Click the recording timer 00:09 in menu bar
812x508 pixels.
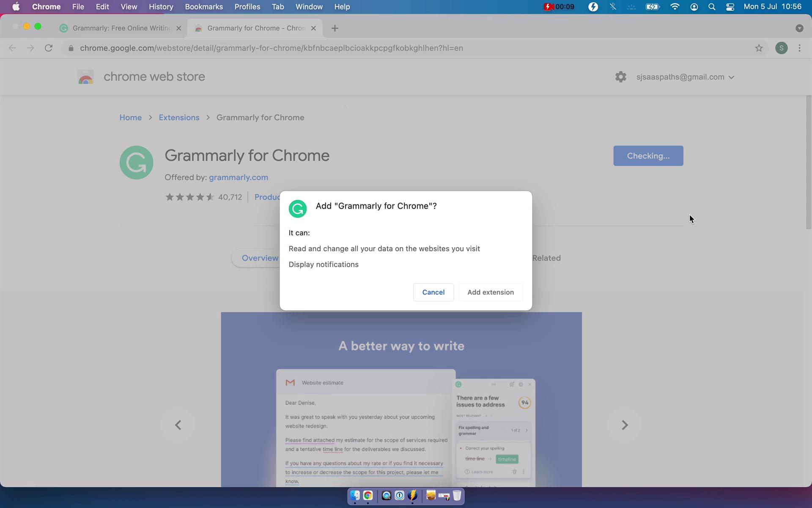point(559,7)
